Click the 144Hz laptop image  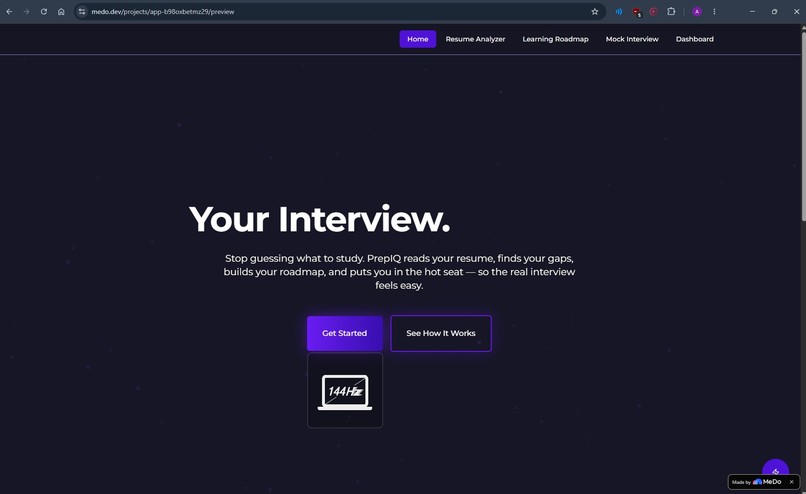tap(345, 390)
